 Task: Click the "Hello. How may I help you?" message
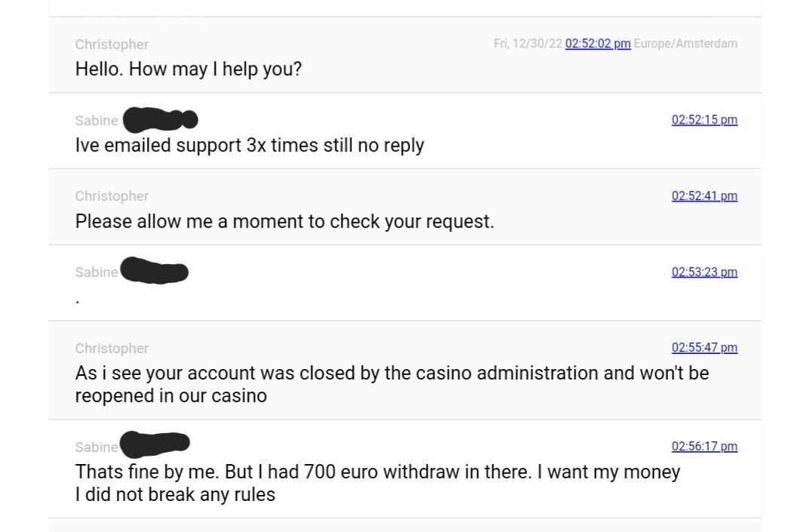(x=188, y=69)
